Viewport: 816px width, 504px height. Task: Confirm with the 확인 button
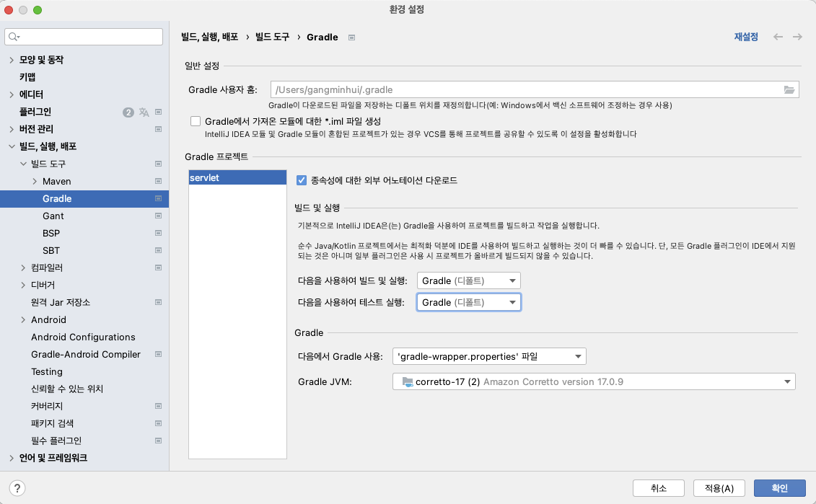(780, 488)
